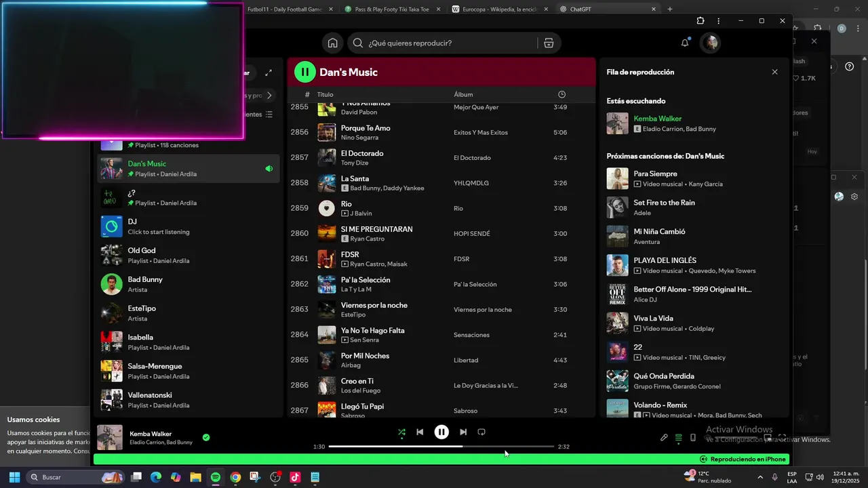Screen dimensions: 868x488
Task: Expand library to full view
Action: pyautogui.click(x=269, y=73)
